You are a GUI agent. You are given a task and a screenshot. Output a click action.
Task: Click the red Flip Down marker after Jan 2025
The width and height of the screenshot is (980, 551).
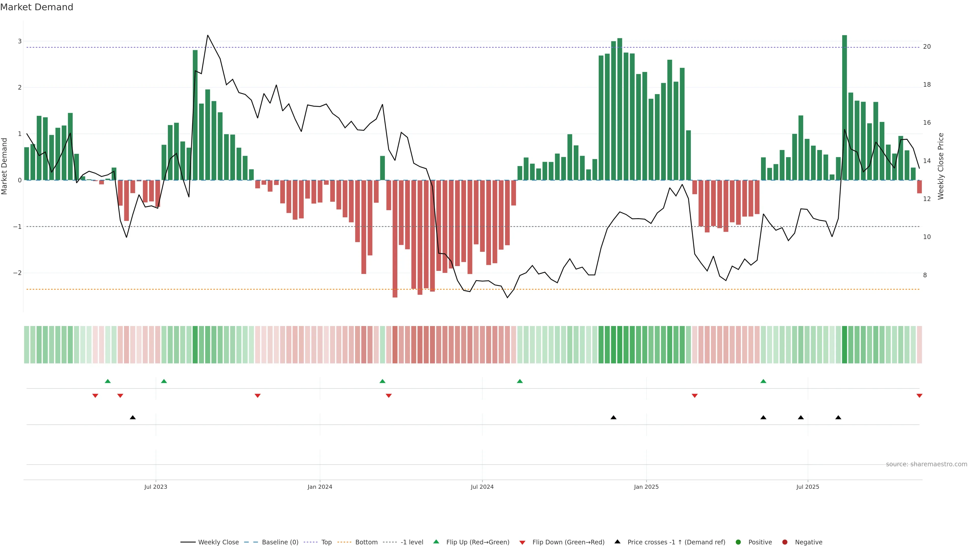pyautogui.click(x=694, y=396)
